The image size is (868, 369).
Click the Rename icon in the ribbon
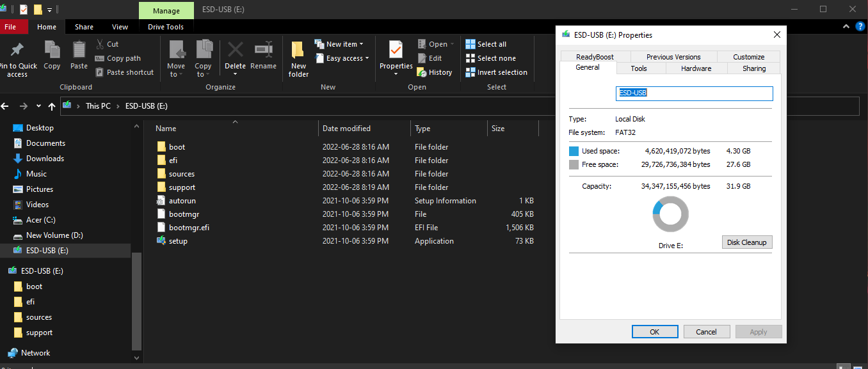(263, 51)
